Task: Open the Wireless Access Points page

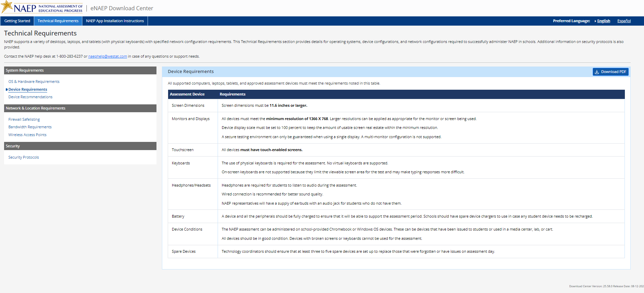Action: tap(27, 135)
